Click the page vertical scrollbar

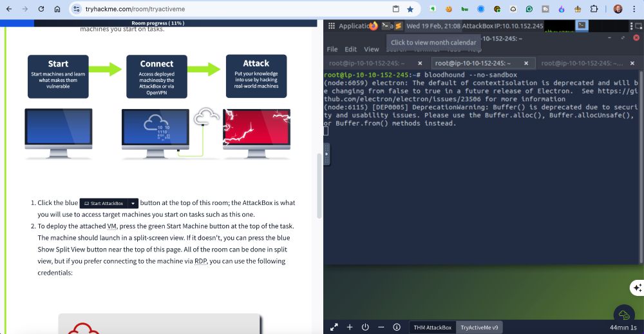[x=319, y=186]
